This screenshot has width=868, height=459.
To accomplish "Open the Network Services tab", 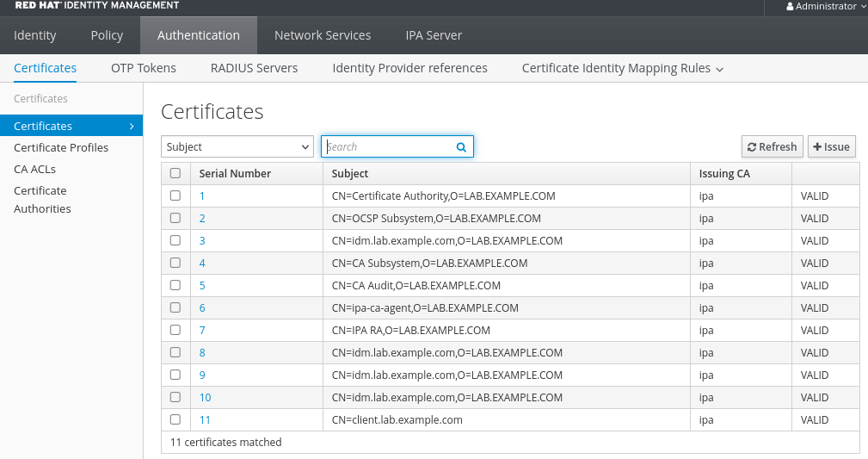I will [323, 35].
